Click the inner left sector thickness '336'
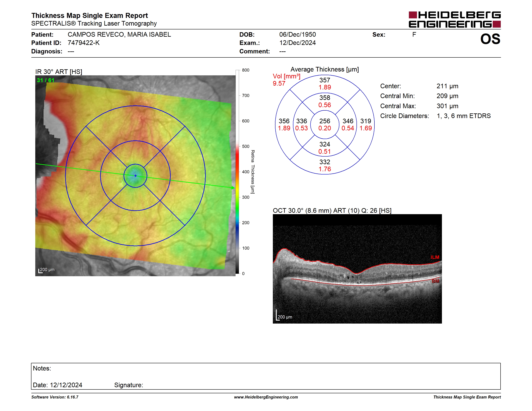 click(301, 121)
